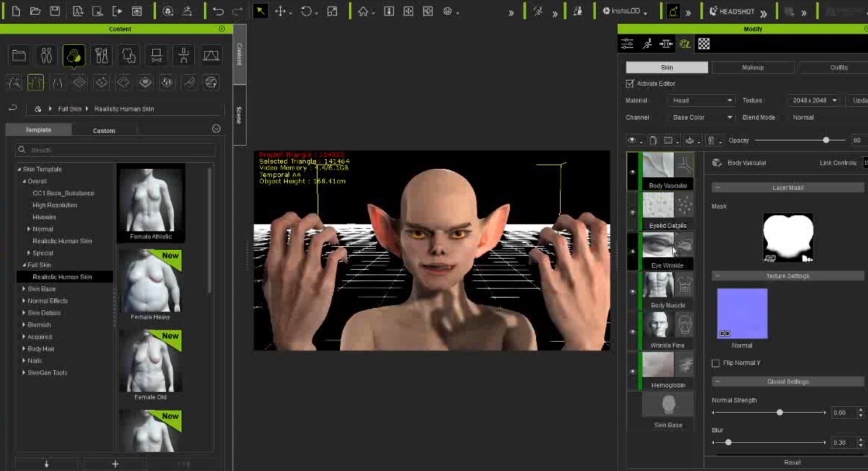Click the Home camera view icon
Image resolution: width=868 pixels, height=471 pixels.
click(363, 11)
